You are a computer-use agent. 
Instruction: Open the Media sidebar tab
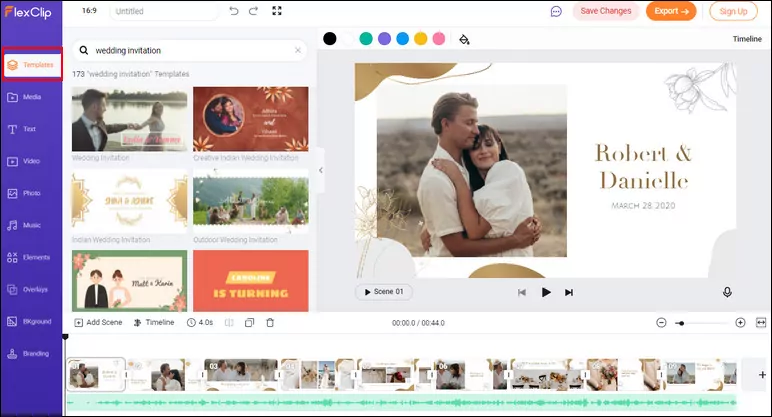pyautogui.click(x=32, y=97)
